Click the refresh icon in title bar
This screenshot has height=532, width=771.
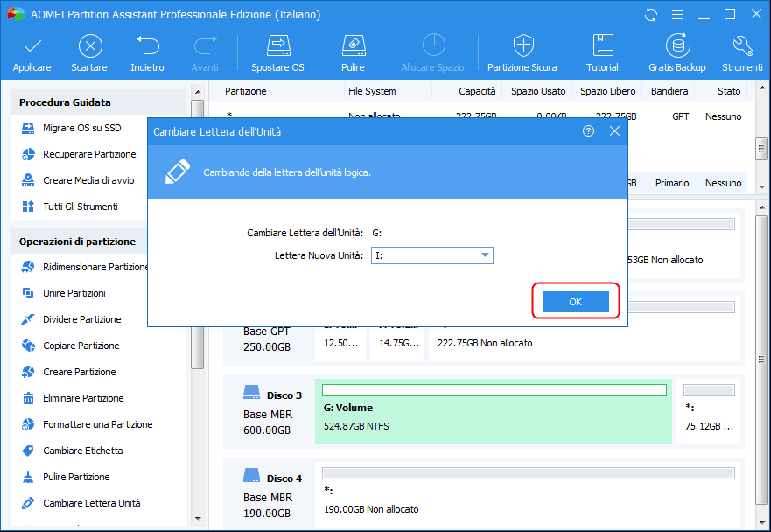[x=650, y=15]
